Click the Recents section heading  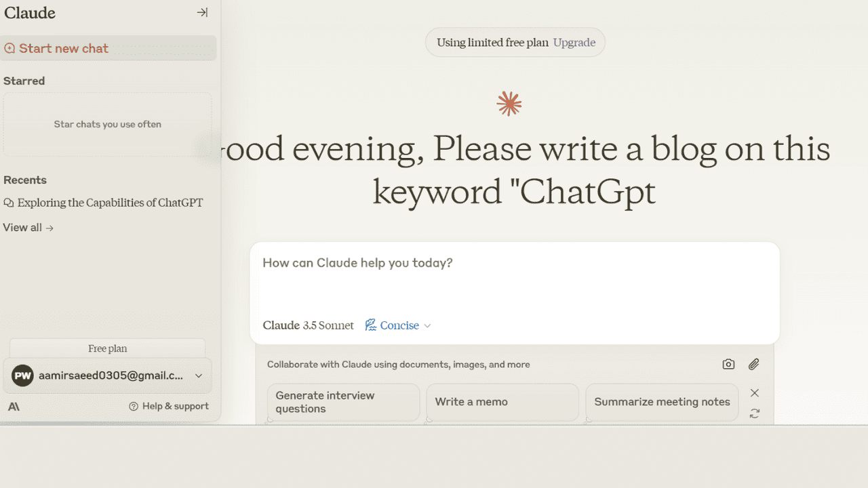tap(25, 180)
